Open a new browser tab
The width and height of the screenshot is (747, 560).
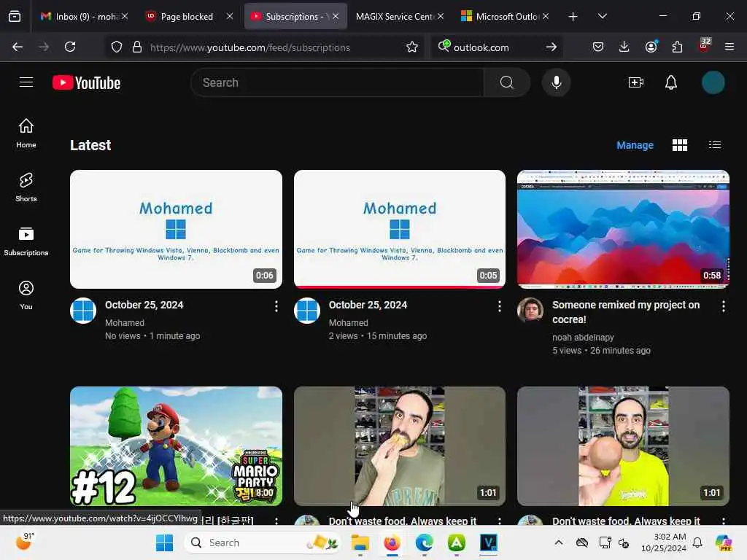(x=573, y=17)
